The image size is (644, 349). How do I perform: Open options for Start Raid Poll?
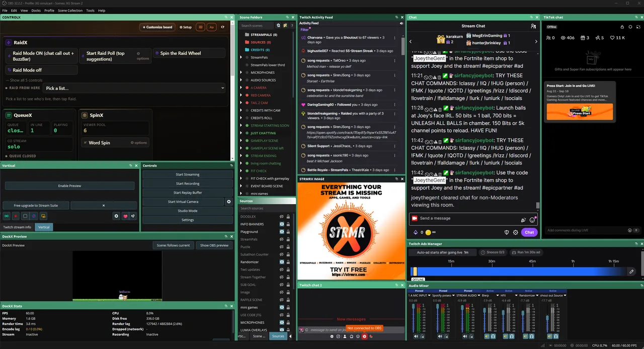[143, 56]
